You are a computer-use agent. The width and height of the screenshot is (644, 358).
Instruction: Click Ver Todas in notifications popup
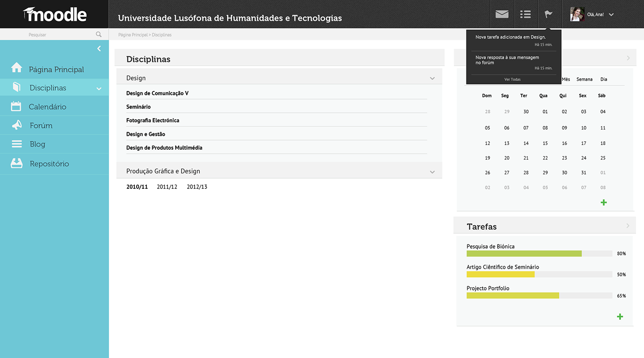tap(512, 80)
